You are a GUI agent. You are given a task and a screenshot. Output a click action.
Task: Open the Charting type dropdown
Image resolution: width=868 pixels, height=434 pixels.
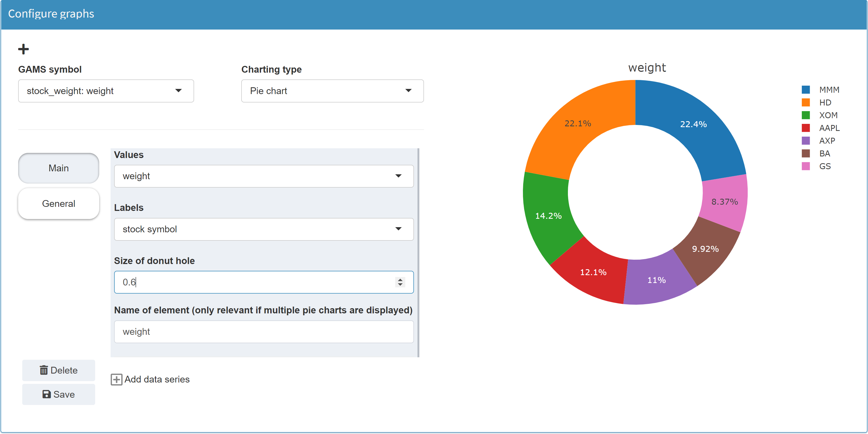tap(332, 91)
